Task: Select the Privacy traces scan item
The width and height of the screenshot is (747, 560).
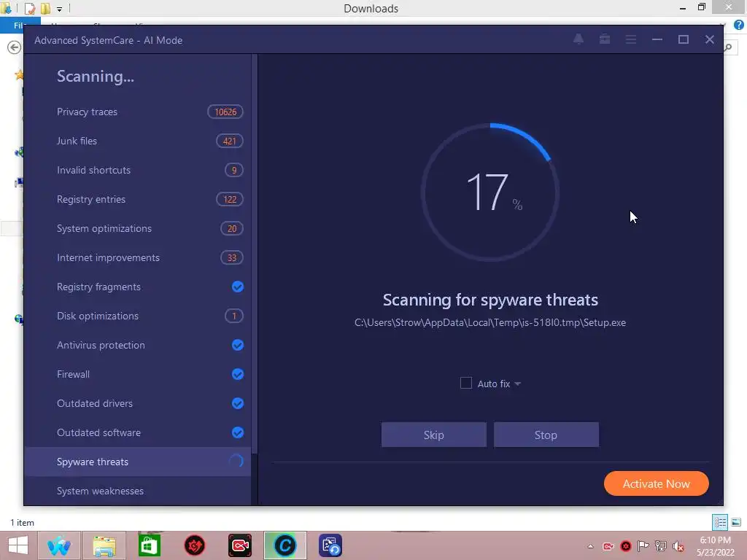Action: pyautogui.click(x=137, y=112)
